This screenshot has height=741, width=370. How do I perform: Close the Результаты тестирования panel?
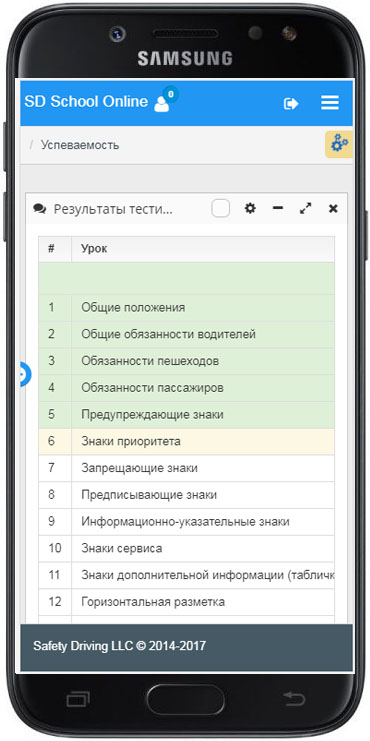coord(333,208)
